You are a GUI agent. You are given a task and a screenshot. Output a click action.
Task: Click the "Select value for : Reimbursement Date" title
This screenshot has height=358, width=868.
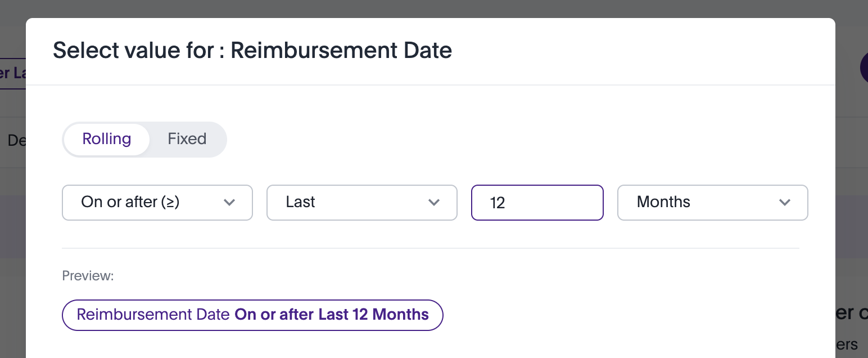tap(252, 51)
